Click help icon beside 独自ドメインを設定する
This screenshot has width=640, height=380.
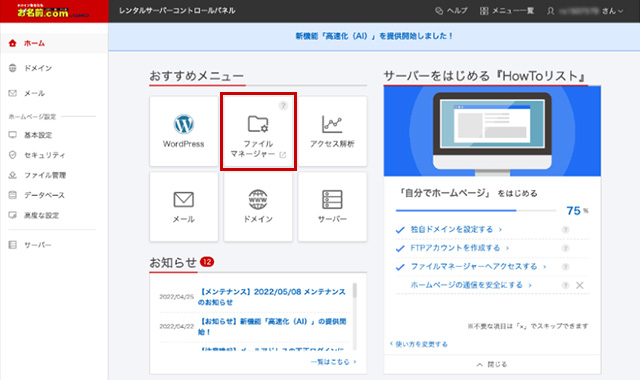pyautogui.click(x=565, y=230)
